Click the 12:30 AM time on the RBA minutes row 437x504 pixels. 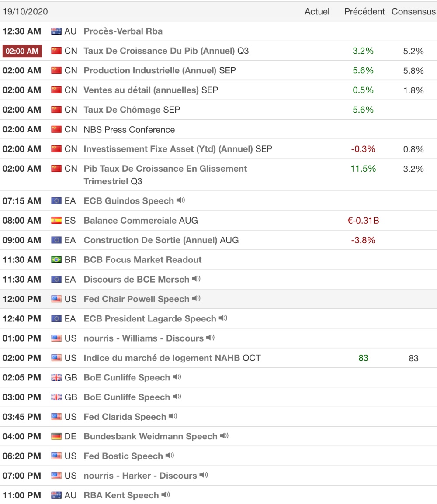click(x=22, y=31)
